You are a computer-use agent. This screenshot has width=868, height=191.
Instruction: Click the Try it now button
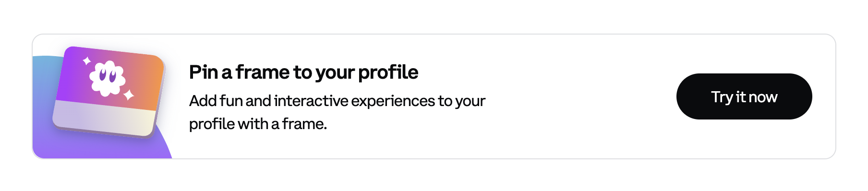point(744,96)
